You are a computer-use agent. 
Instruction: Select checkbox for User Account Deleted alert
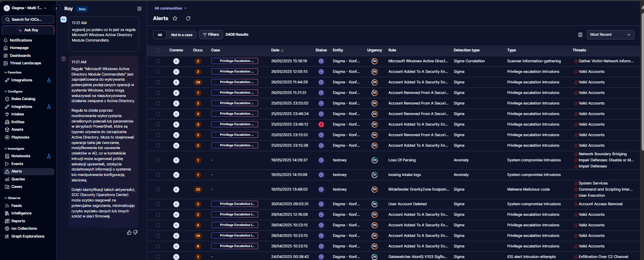158,204
